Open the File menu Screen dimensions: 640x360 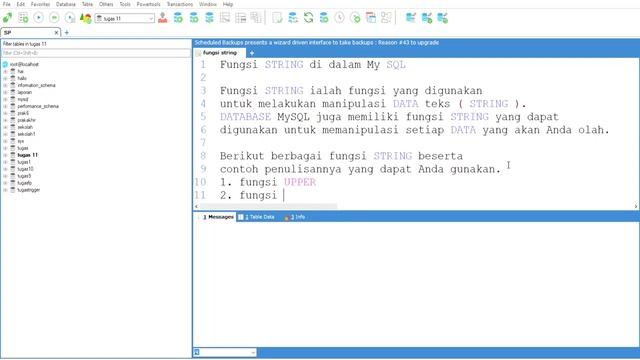pos(7,4)
